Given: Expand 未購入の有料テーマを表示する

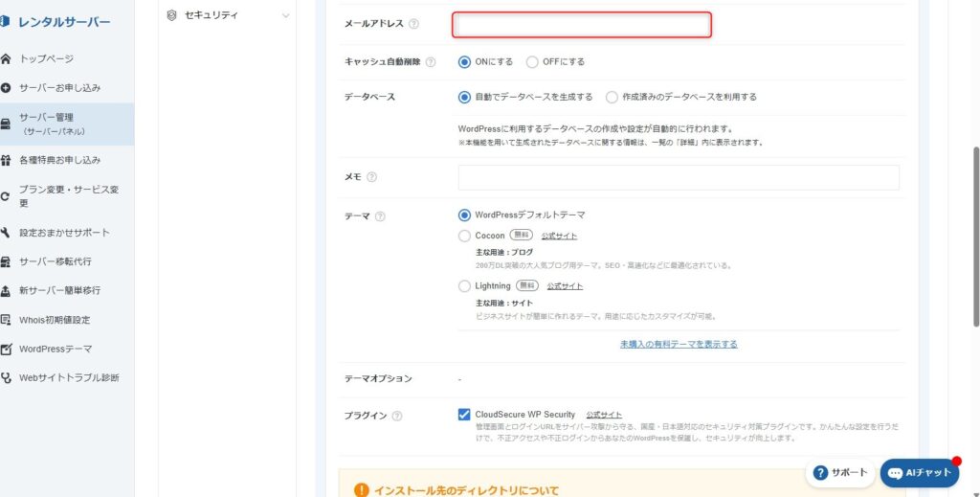Looking at the screenshot, I should (678, 344).
